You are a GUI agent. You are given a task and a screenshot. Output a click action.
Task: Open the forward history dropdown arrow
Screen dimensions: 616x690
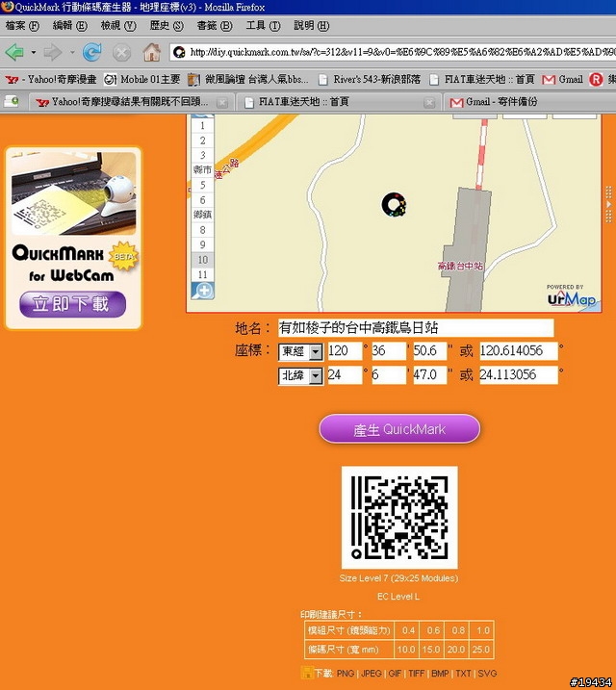tap(72, 52)
